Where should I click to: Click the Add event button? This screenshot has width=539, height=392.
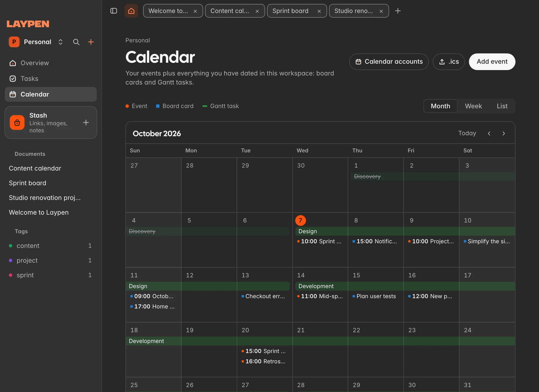pyautogui.click(x=492, y=62)
